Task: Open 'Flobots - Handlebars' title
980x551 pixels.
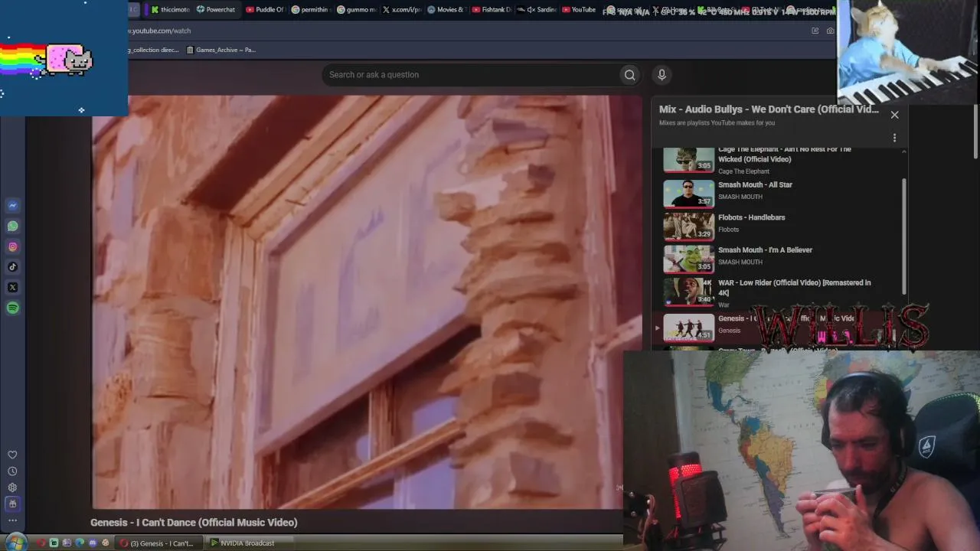Action: click(x=751, y=217)
